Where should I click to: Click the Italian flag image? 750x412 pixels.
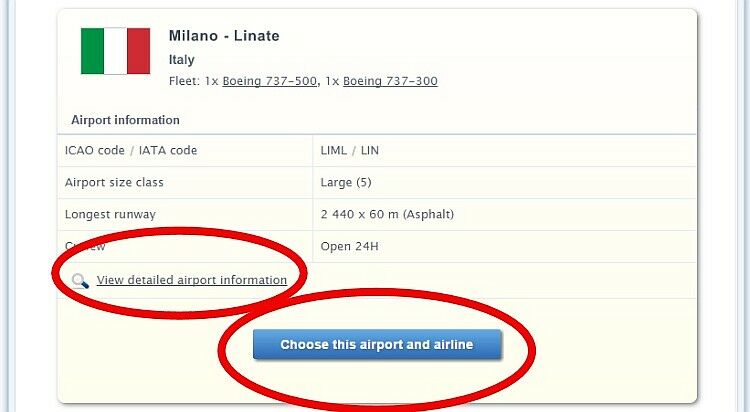pos(115,51)
